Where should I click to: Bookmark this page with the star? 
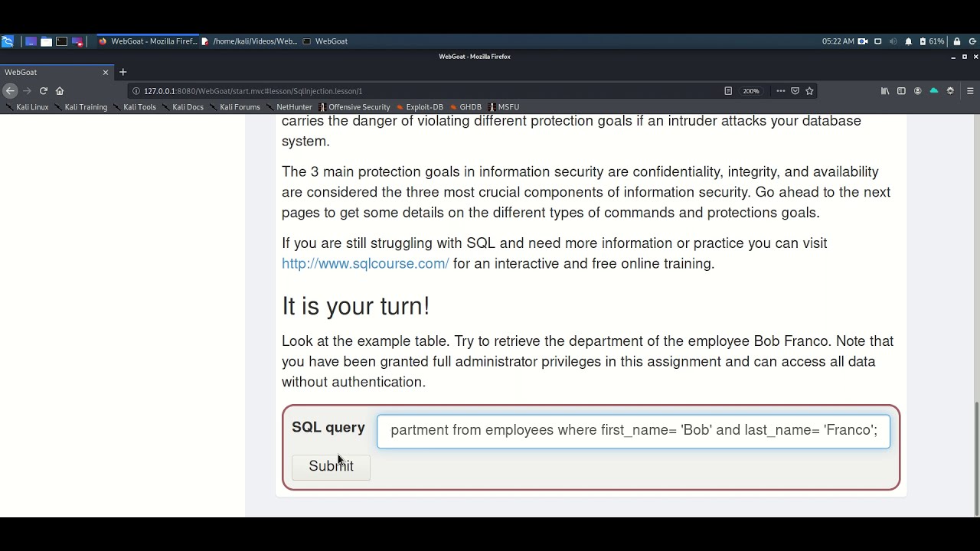click(809, 91)
